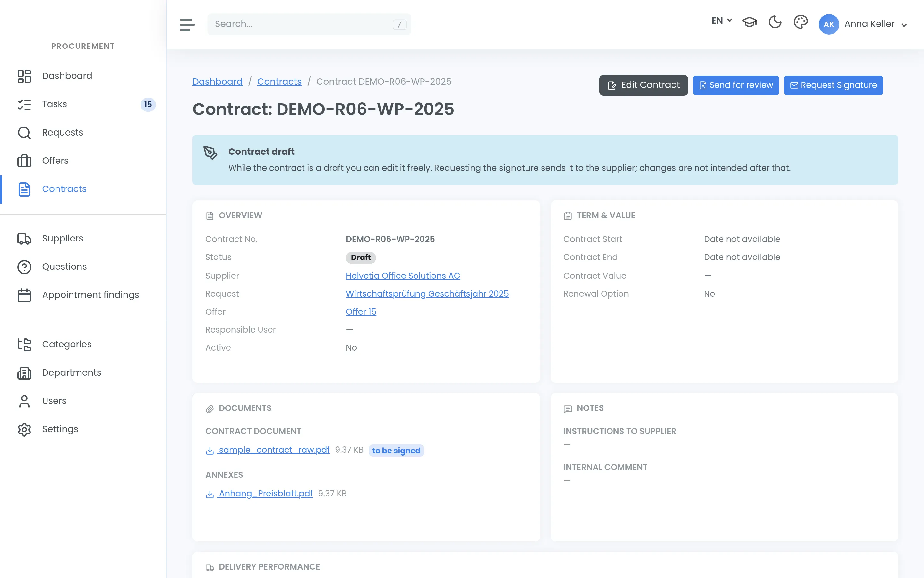Click the Dashboard grid icon in sidebar
This screenshot has height=578, width=924.
(24, 76)
